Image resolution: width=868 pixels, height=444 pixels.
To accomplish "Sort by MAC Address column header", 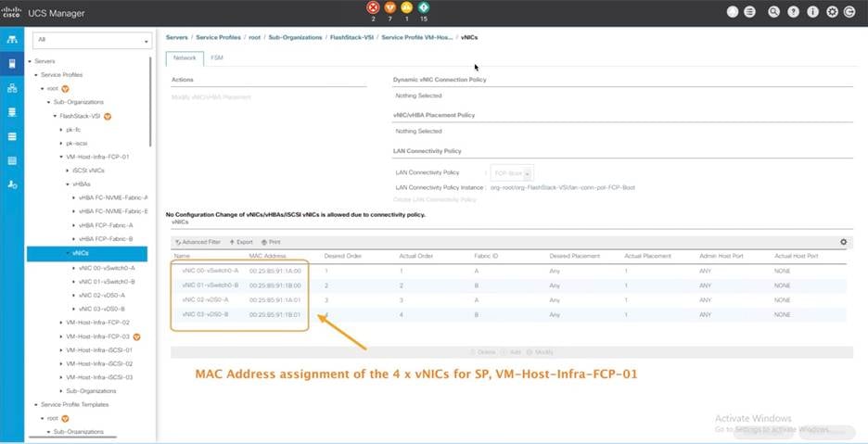I will pyautogui.click(x=267, y=257).
